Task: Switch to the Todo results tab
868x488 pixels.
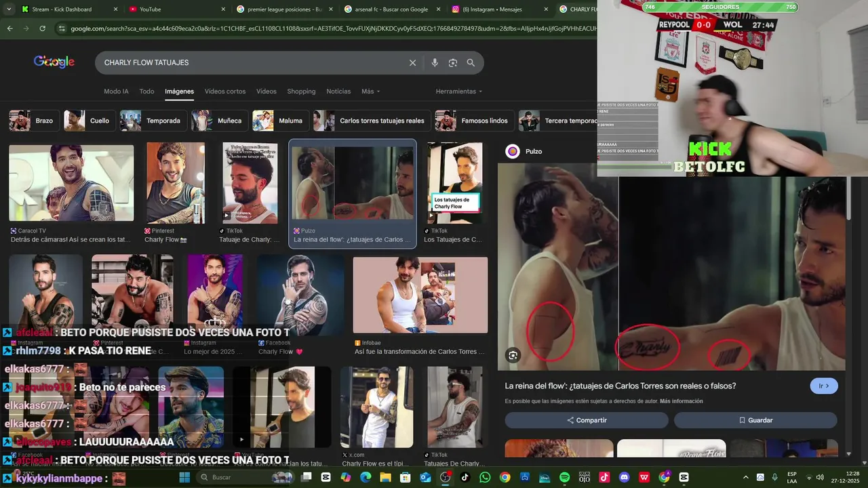Action: (x=146, y=91)
